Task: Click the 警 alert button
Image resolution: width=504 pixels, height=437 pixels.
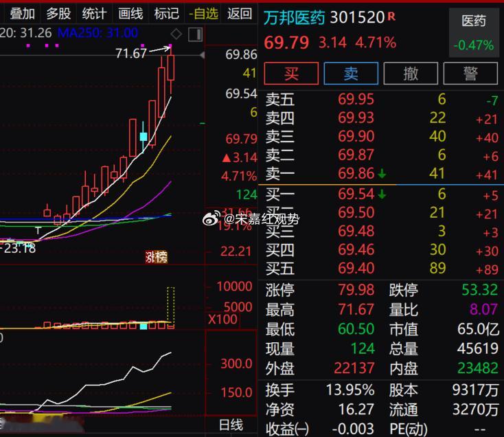Action: click(x=470, y=74)
